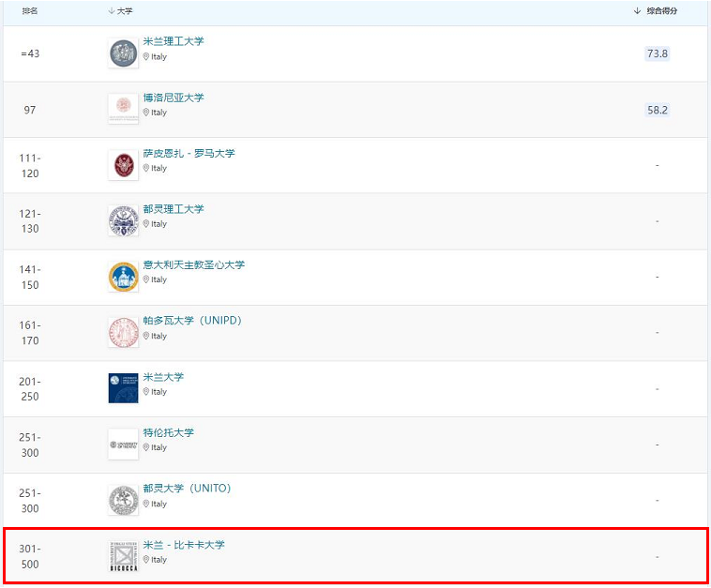Sort by the 大学 column arrow
This screenshot has height=588, width=711.
pos(112,11)
